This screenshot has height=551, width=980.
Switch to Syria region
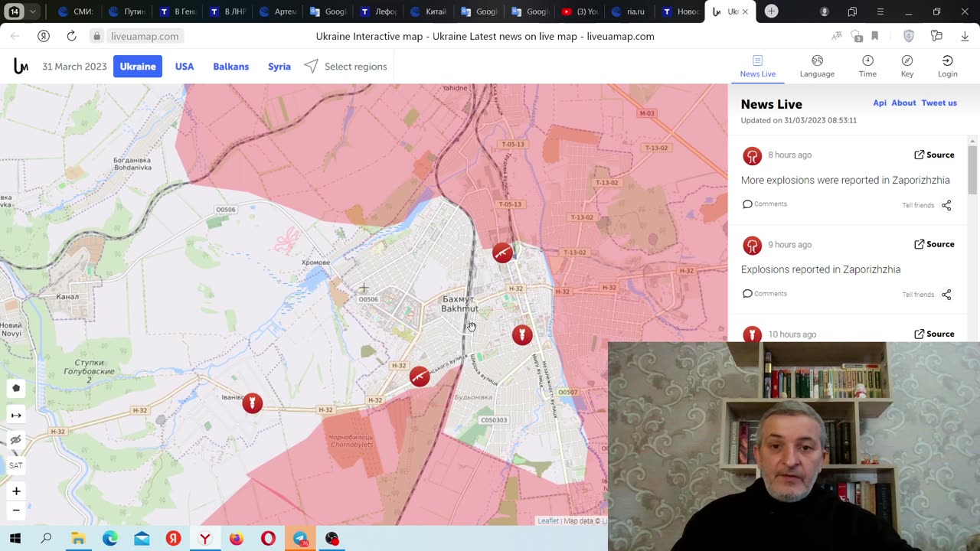[x=279, y=67]
